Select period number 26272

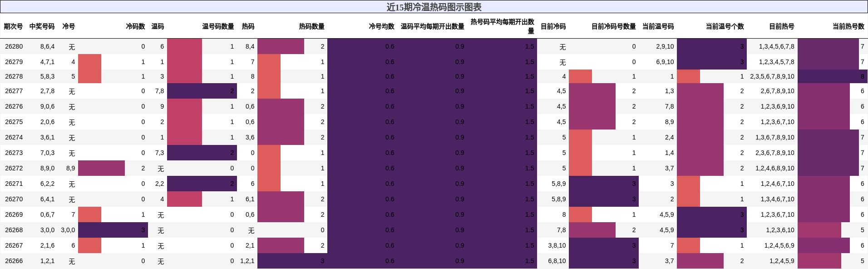point(14,168)
